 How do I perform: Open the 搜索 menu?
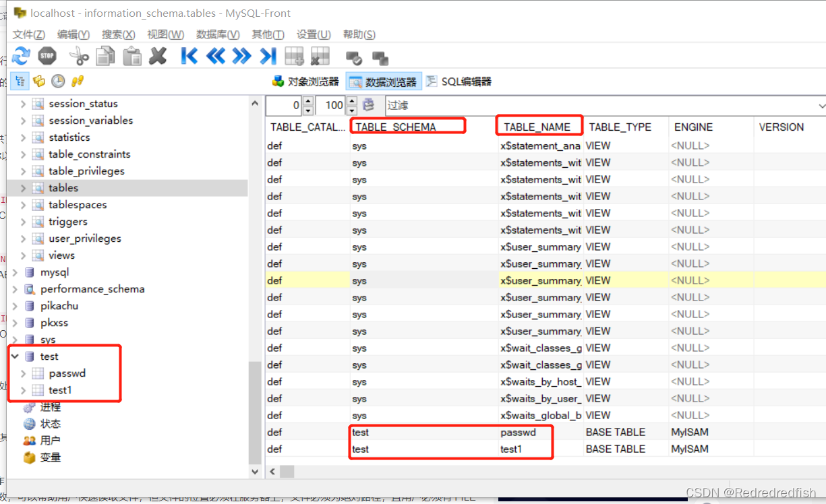(118, 34)
